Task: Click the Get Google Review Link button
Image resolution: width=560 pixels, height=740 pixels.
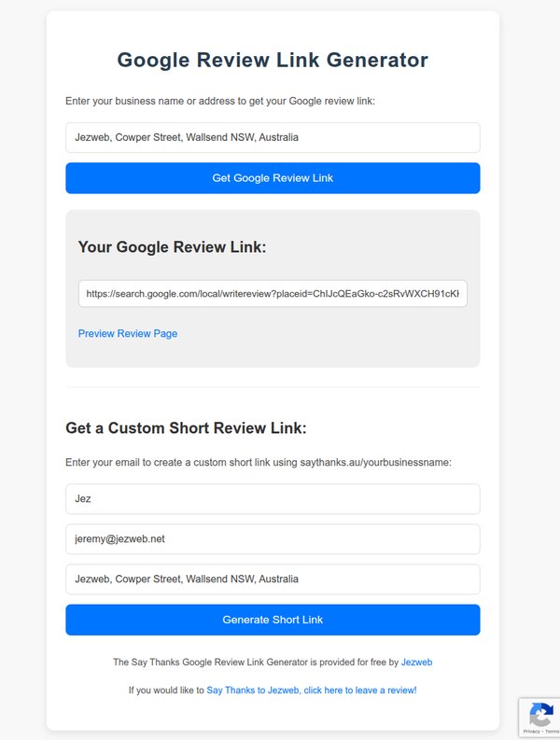Action: (x=273, y=178)
